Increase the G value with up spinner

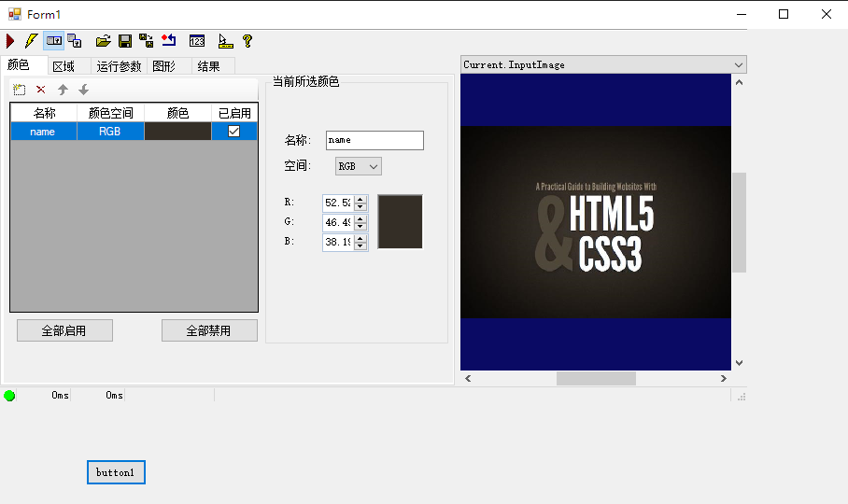pyautogui.click(x=360, y=218)
